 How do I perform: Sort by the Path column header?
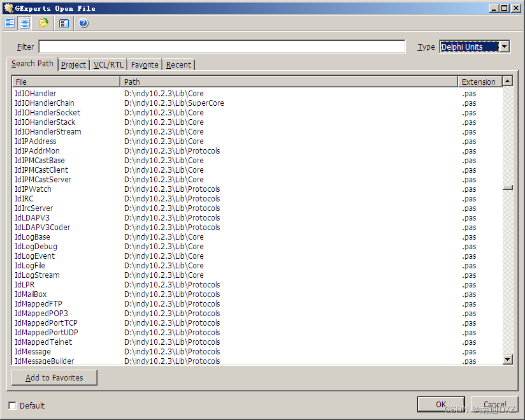click(289, 82)
